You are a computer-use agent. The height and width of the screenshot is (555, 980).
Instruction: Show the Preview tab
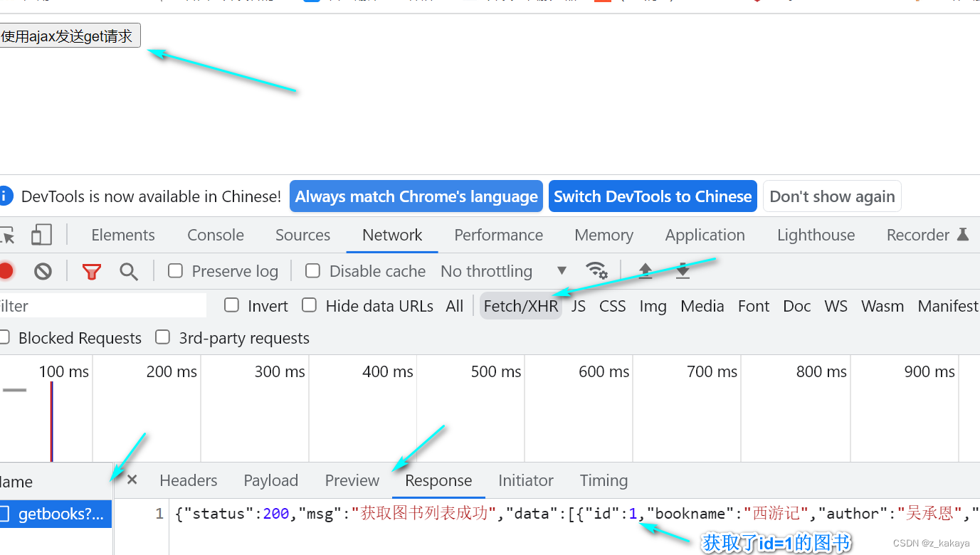[x=352, y=480]
